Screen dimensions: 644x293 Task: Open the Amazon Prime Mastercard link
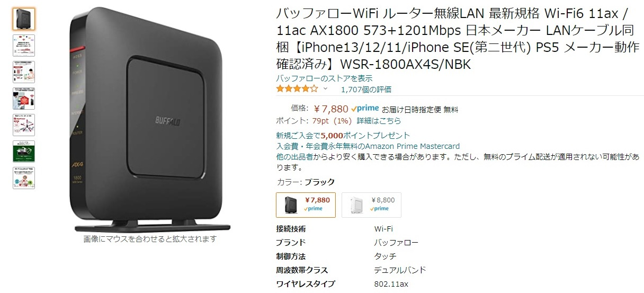(368, 146)
